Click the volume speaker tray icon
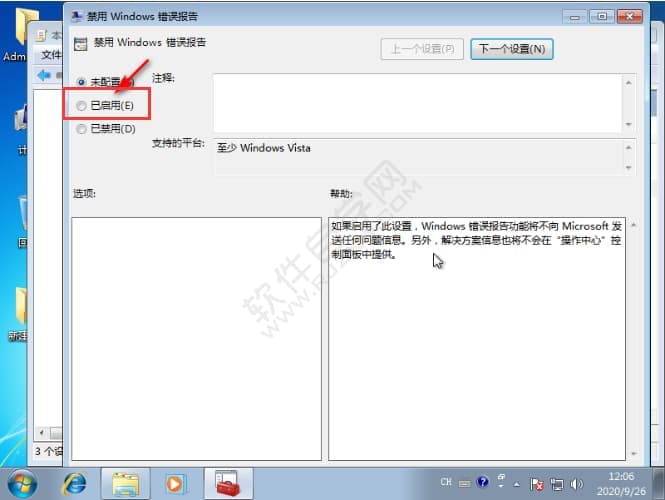The height and width of the screenshot is (500, 665). point(576,483)
